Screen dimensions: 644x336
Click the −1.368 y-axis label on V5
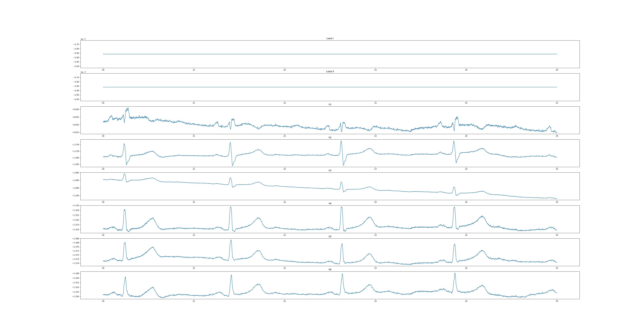tap(75, 239)
